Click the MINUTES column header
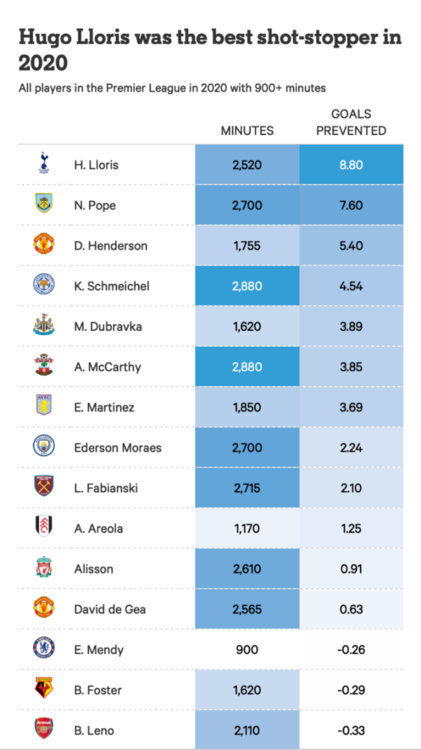 click(x=247, y=131)
